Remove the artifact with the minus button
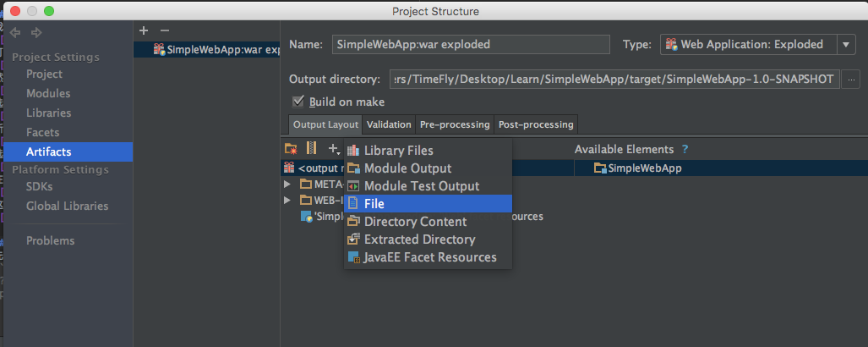Viewport: 868px width, 347px height. point(165,30)
